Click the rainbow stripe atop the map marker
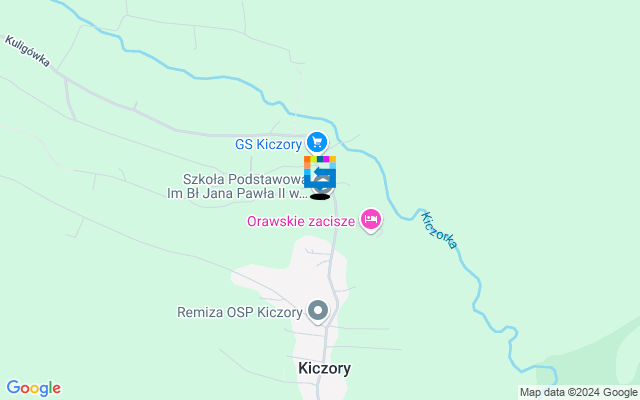Screen dimensions: 640x400 [x=320, y=159]
